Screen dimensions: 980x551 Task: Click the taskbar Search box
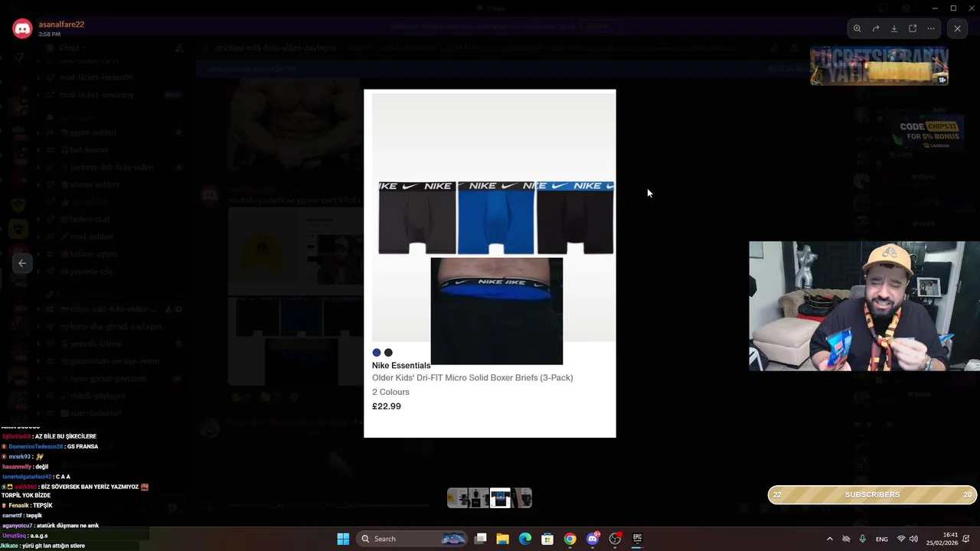[x=413, y=539]
